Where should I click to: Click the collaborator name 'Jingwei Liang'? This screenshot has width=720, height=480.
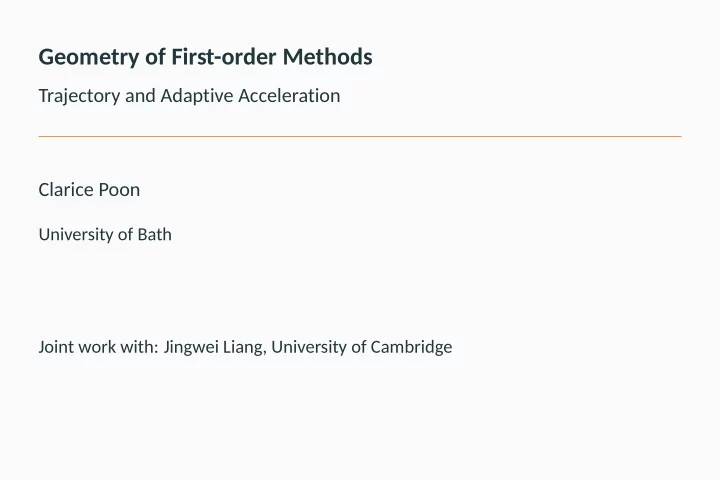[214, 347]
